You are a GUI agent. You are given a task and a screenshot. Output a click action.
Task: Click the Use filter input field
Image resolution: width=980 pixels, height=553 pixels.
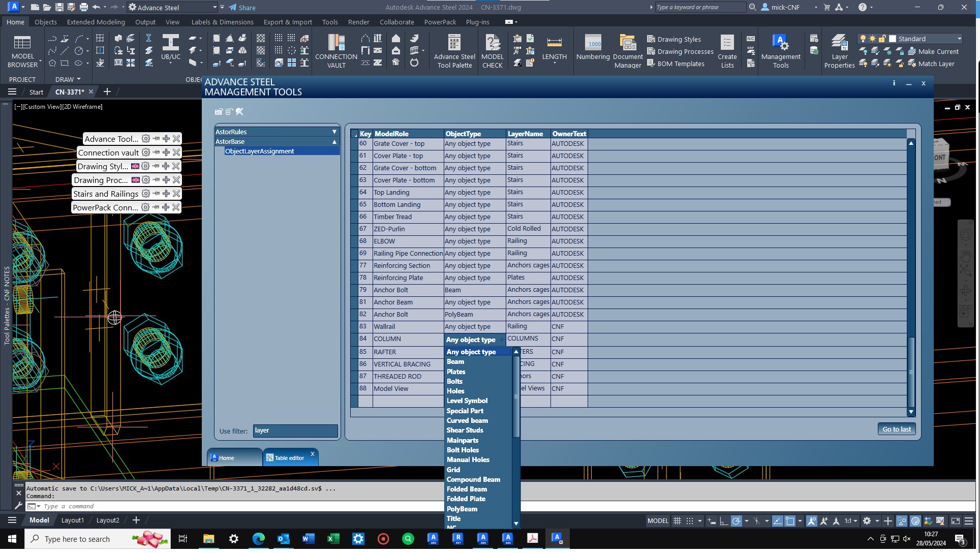pos(295,431)
